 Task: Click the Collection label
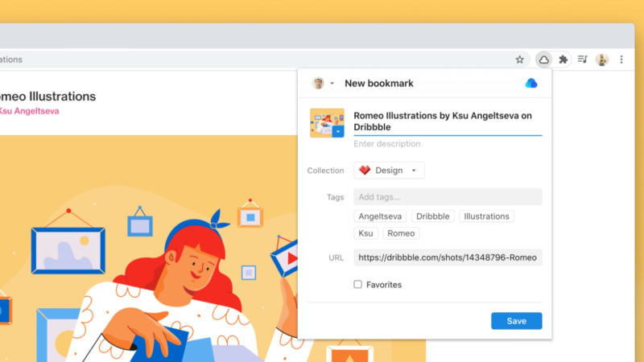click(325, 171)
